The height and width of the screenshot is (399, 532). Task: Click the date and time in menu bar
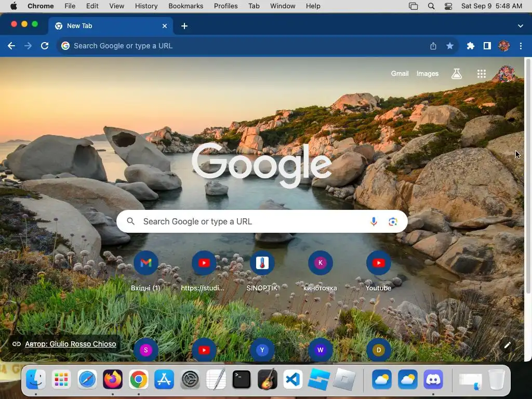pyautogui.click(x=491, y=6)
